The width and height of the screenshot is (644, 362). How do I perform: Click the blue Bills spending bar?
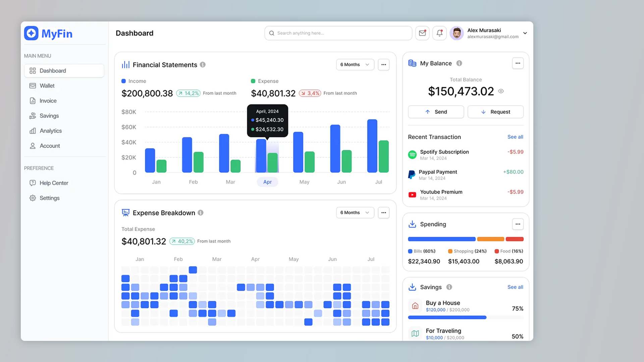click(x=441, y=239)
